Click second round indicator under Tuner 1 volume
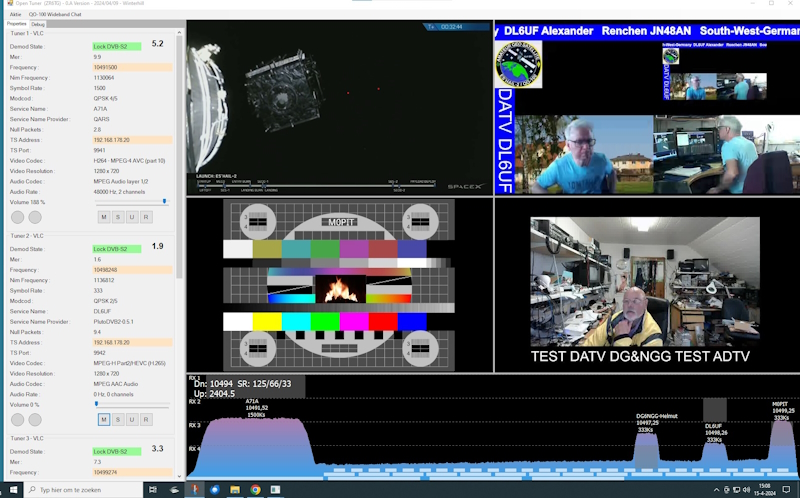This screenshot has height=498, width=800. [35, 217]
